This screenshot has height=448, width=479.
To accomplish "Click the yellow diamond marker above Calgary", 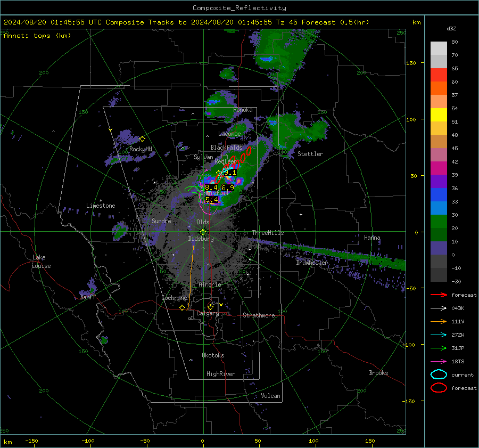I will tap(210, 307).
